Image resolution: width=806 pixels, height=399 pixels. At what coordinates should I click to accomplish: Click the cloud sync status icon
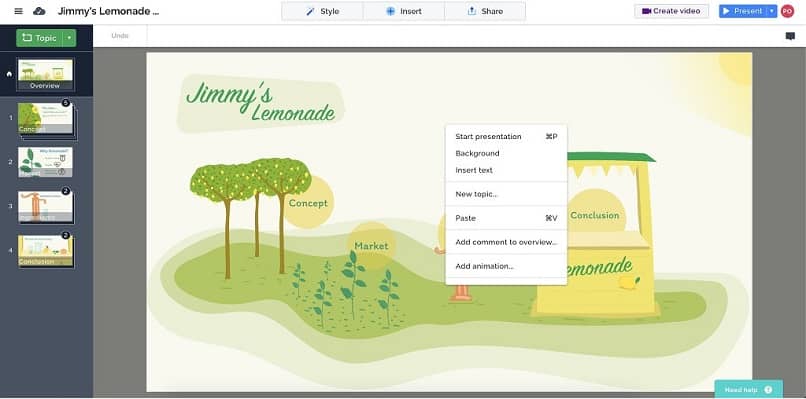(39, 11)
